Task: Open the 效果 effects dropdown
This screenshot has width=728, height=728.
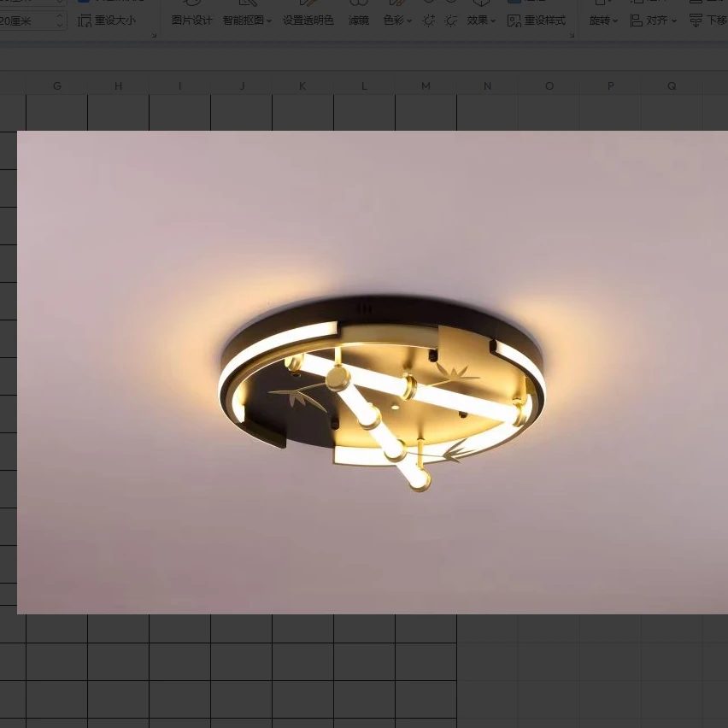Action: tap(481, 21)
